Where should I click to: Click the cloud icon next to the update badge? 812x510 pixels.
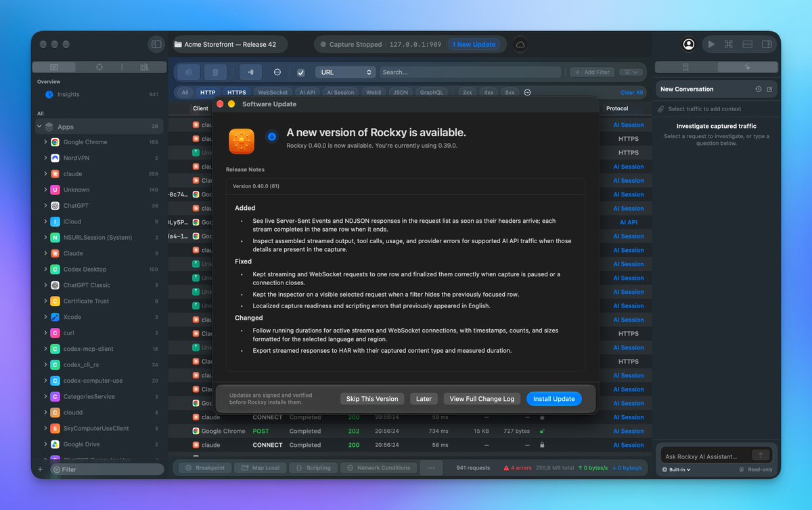point(520,45)
